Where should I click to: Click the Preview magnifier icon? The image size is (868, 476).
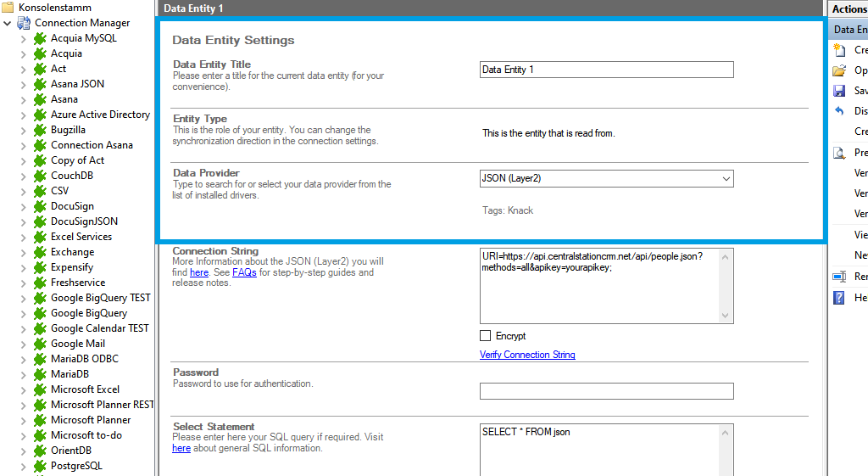[839, 153]
